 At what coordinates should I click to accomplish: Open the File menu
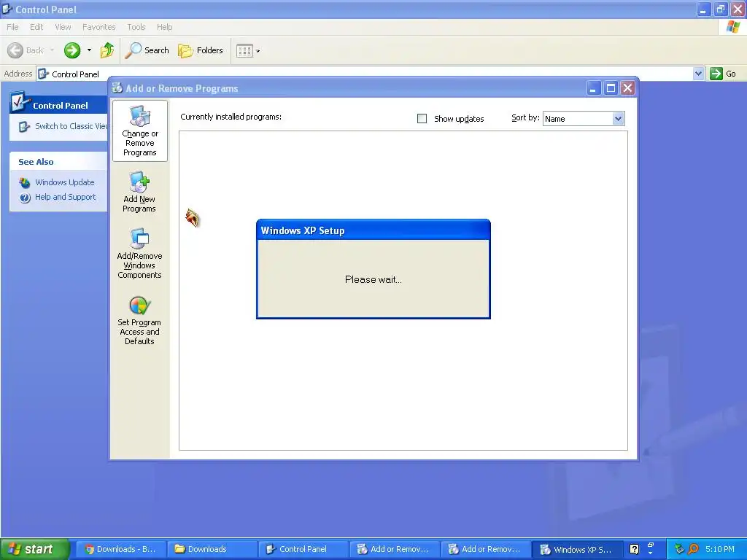pyautogui.click(x=13, y=27)
